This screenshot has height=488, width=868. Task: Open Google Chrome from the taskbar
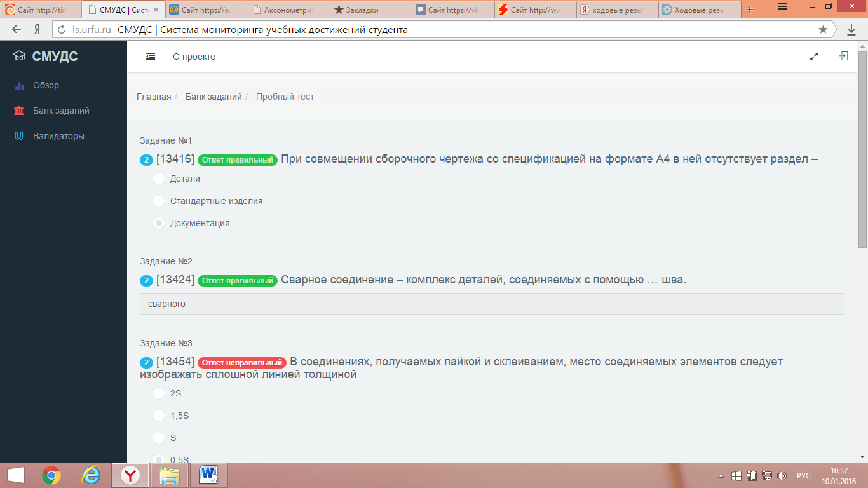click(x=51, y=475)
